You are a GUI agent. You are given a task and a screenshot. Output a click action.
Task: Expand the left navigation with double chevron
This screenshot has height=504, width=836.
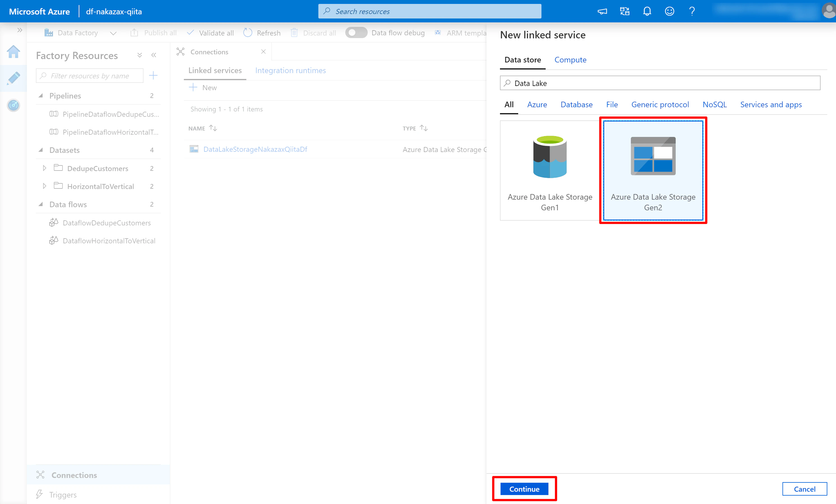20,30
